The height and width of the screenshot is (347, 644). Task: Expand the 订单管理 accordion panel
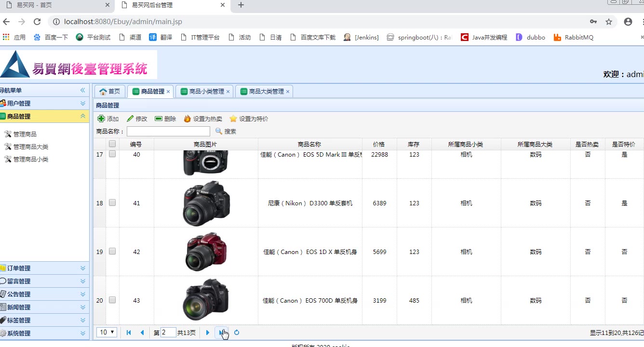(x=44, y=268)
